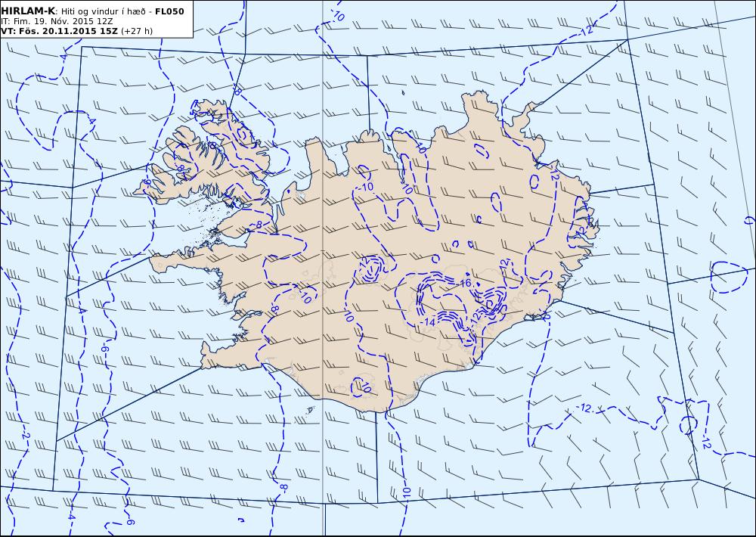Select the FL050 flight level label
This screenshot has width=756, height=537.
169,11
